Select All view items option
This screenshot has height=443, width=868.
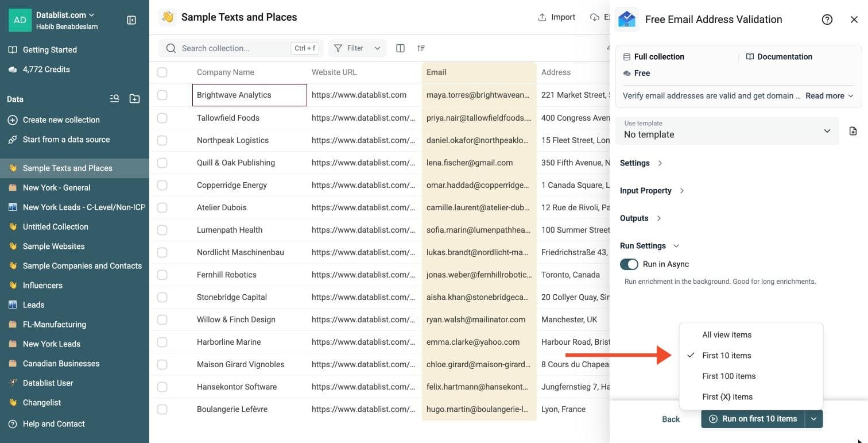click(751, 335)
